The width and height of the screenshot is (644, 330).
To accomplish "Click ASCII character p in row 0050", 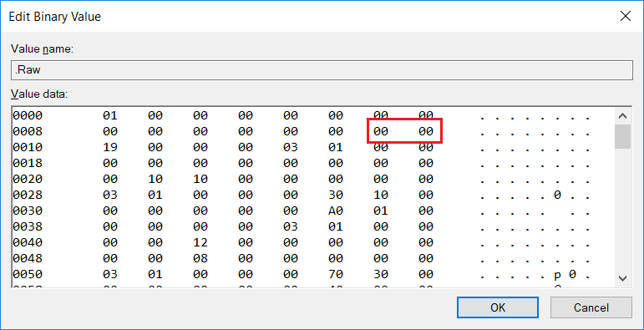I will click(x=557, y=275).
